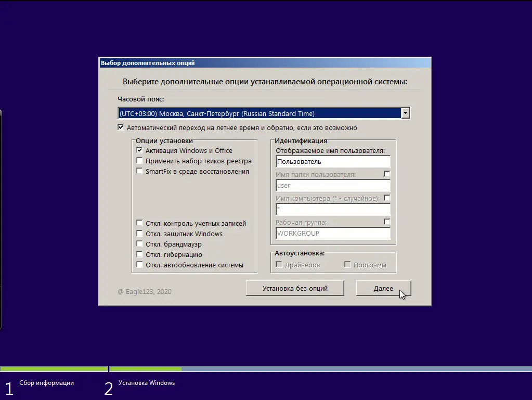Image resolution: width=532 pixels, height=400 pixels.
Task: Open the timezone dropdown arrow
Action: click(405, 113)
